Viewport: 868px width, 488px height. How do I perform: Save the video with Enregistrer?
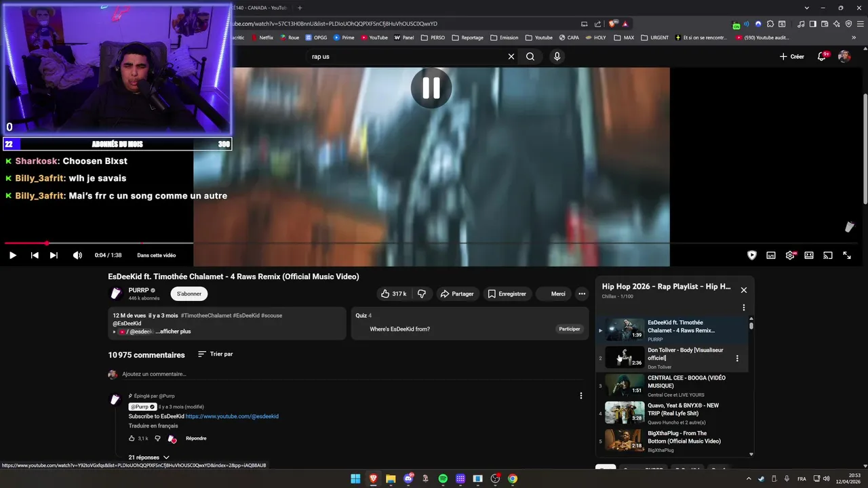[x=507, y=293]
